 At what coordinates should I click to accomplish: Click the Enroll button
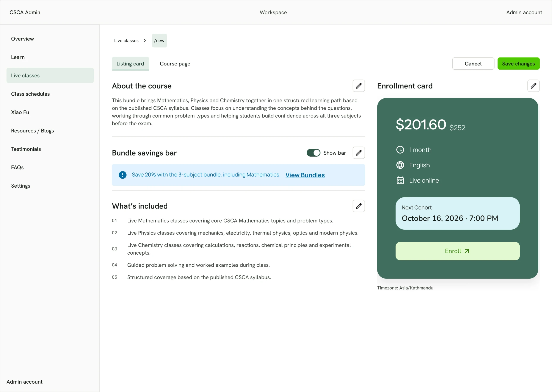[x=457, y=251]
